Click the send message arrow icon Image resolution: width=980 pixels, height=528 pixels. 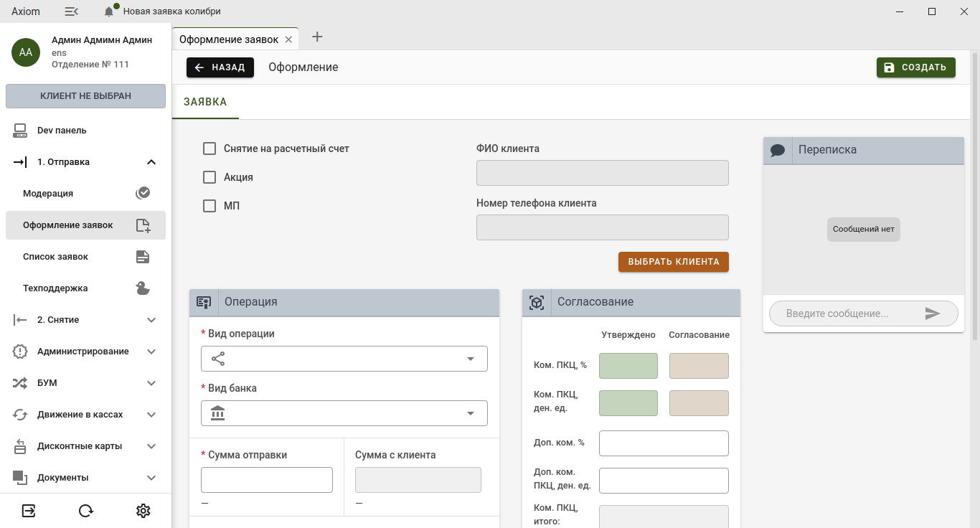pos(932,313)
